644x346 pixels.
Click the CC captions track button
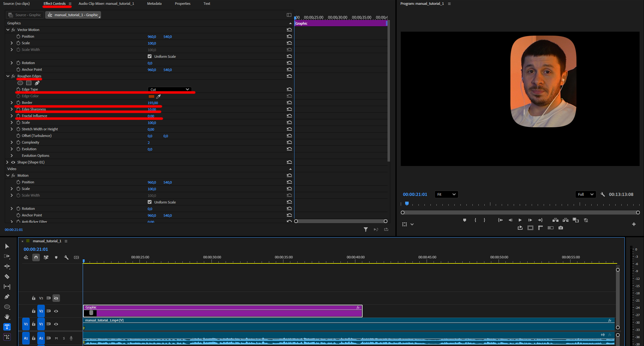[76, 257]
